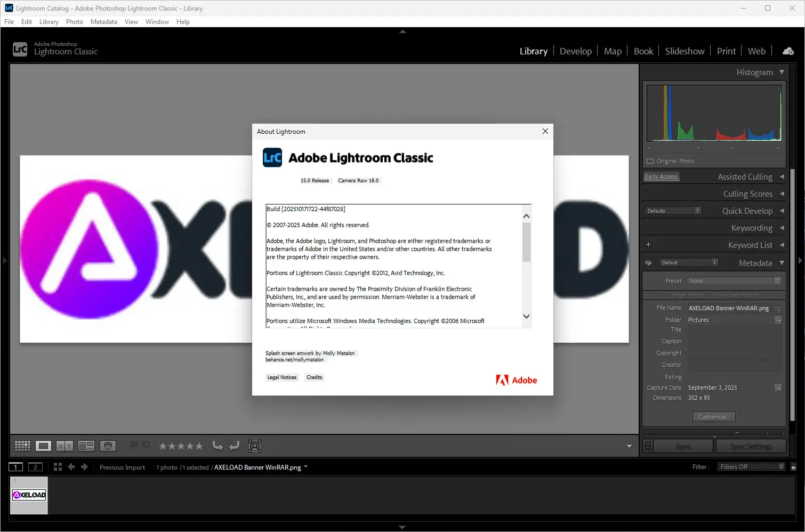Open Compare view
This screenshot has height=532, width=805.
point(65,446)
